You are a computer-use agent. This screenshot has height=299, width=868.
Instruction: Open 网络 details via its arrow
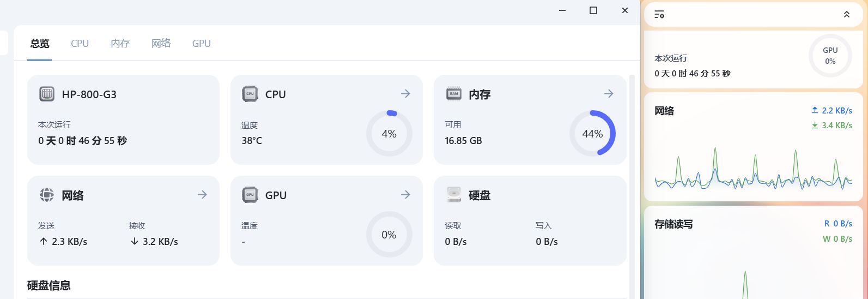tap(202, 195)
